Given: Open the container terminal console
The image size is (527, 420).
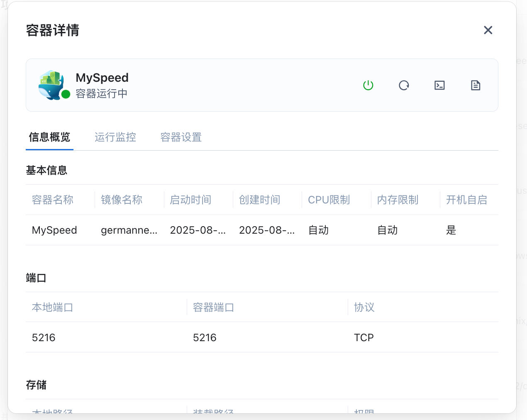Looking at the screenshot, I should (x=439, y=85).
